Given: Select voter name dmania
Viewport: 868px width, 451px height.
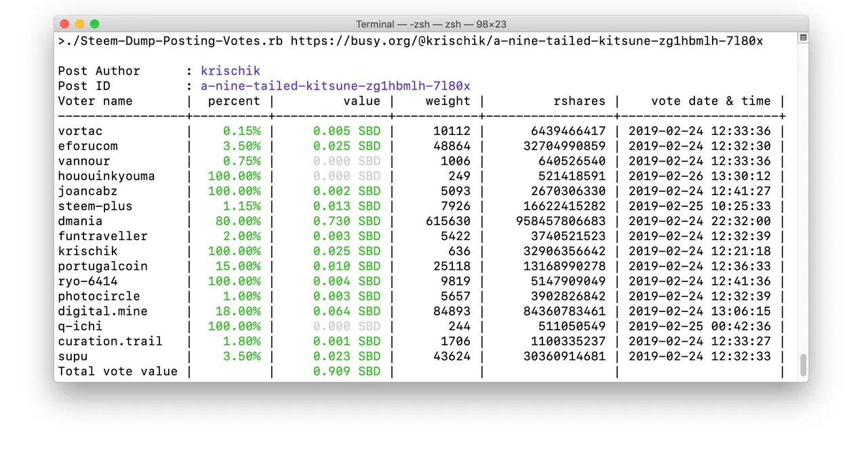Looking at the screenshot, I should point(80,221).
